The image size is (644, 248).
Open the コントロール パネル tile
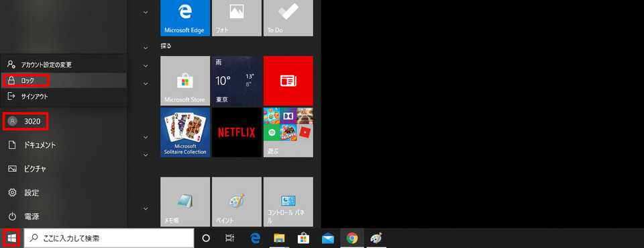coord(288,202)
